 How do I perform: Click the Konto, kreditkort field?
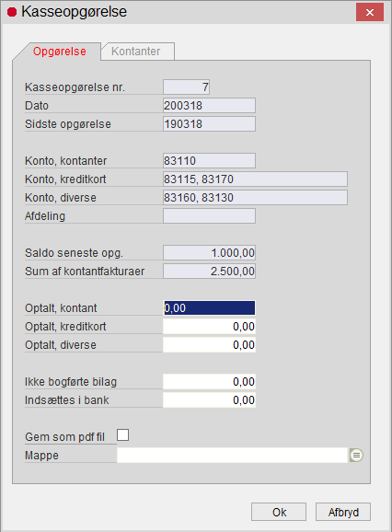[x=255, y=179]
